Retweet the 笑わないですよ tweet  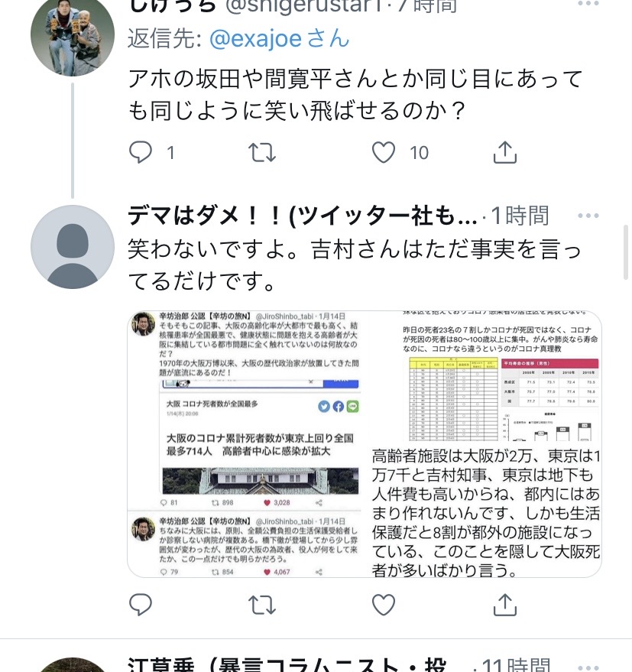(x=262, y=605)
